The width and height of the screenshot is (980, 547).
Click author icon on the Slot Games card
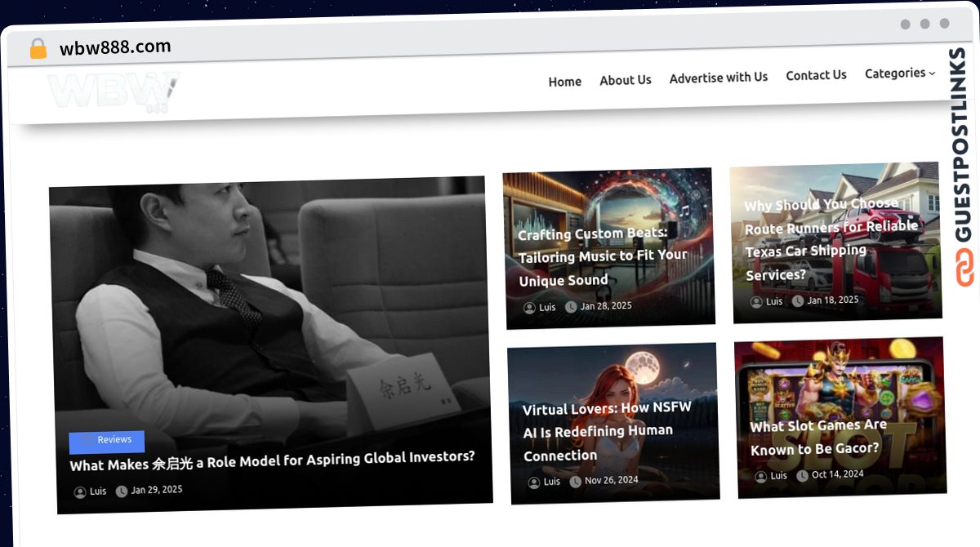click(761, 476)
